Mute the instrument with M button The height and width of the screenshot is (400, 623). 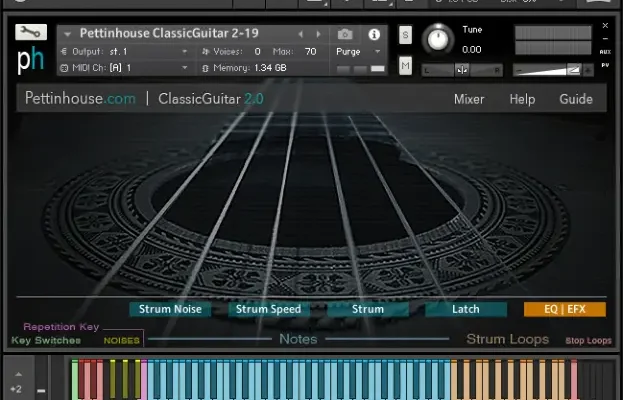pyautogui.click(x=405, y=66)
